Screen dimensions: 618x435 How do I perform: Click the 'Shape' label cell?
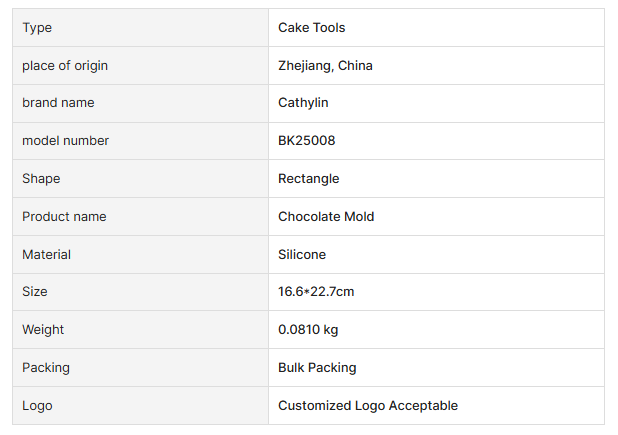point(41,179)
